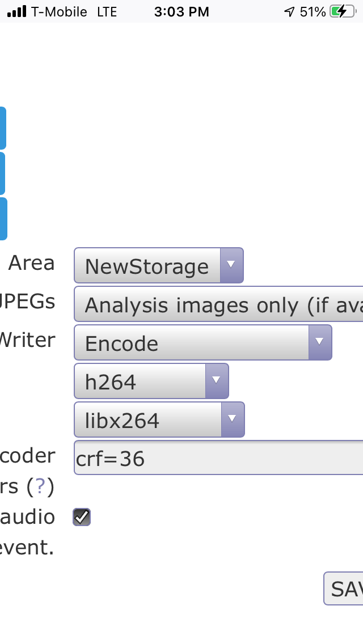Open the h264 codec dropdown

[x=151, y=381]
